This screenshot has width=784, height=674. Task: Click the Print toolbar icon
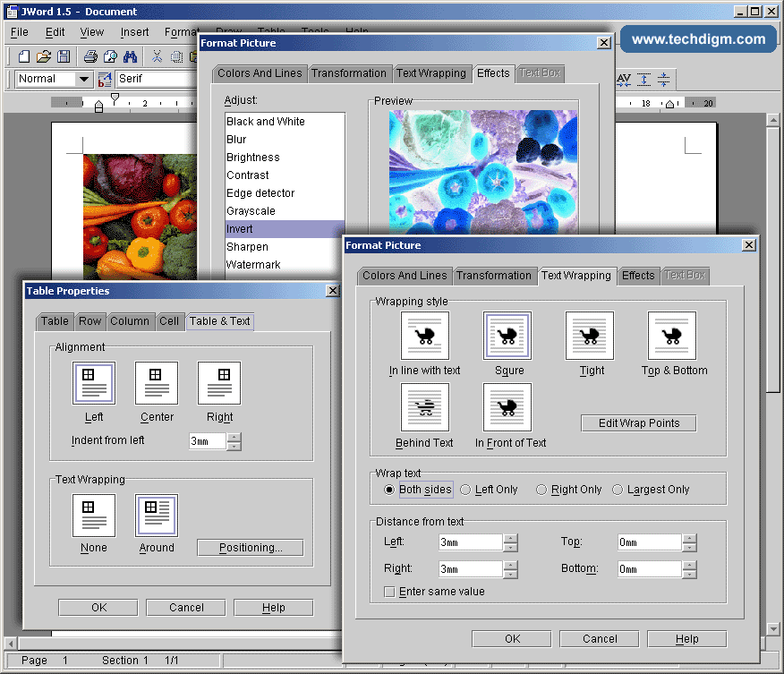pyautogui.click(x=89, y=56)
